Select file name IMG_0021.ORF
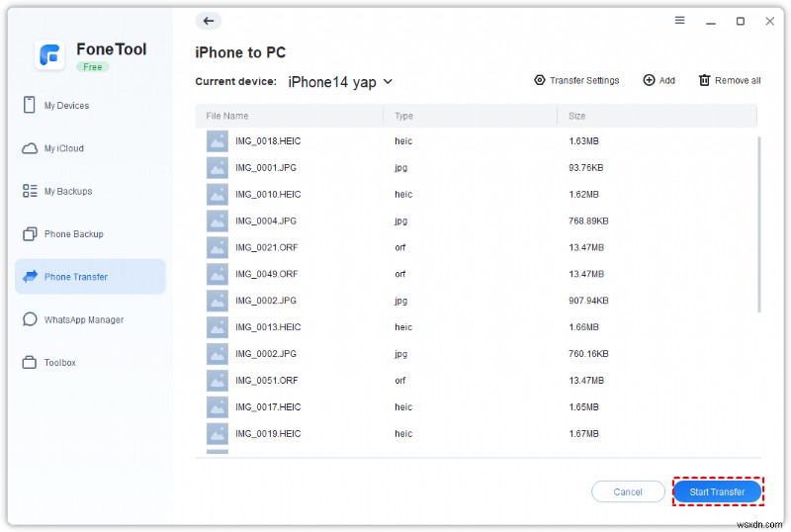The width and height of the screenshot is (791, 532). 266,247
